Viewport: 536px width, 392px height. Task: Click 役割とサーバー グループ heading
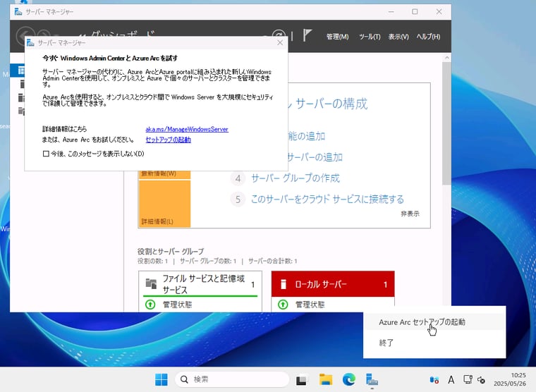pyautogui.click(x=171, y=252)
